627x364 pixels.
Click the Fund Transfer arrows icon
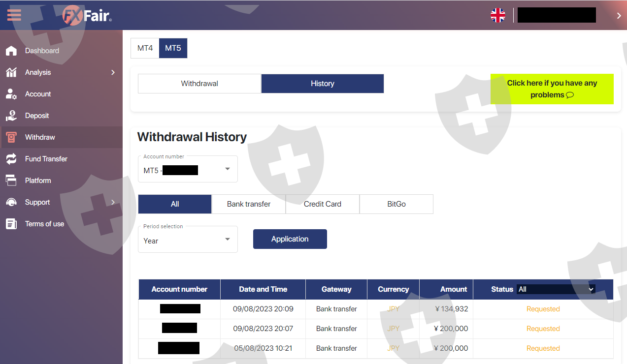[x=11, y=159]
